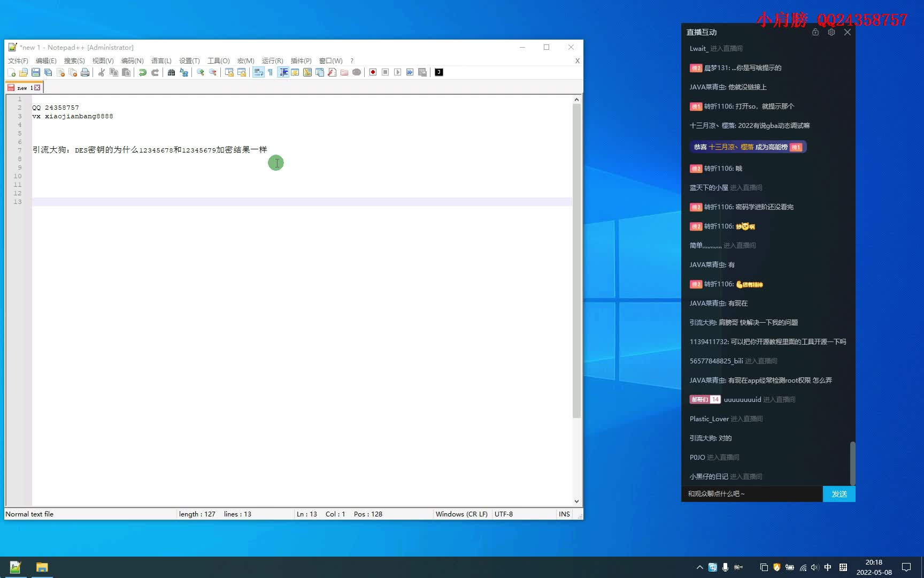Click the Replace toolbar icon
The width and height of the screenshot is (924, 578).
[x=183, y=72]
